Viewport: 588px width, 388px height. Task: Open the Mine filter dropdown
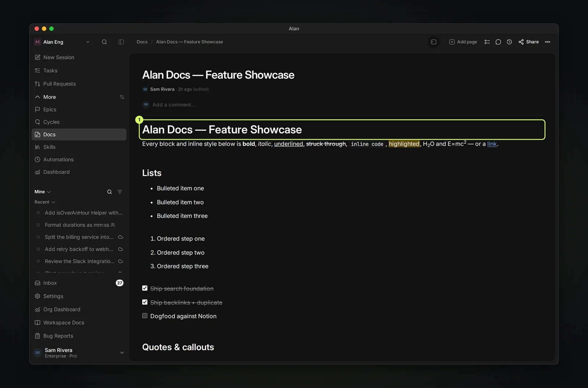(x=43, y=192)
